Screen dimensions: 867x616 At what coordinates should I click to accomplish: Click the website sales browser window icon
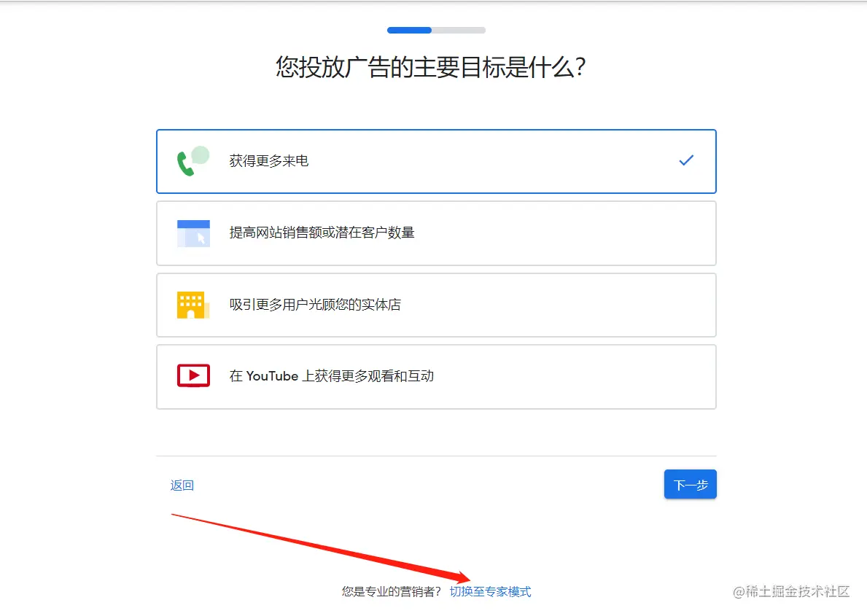click(x=193, y=233)
